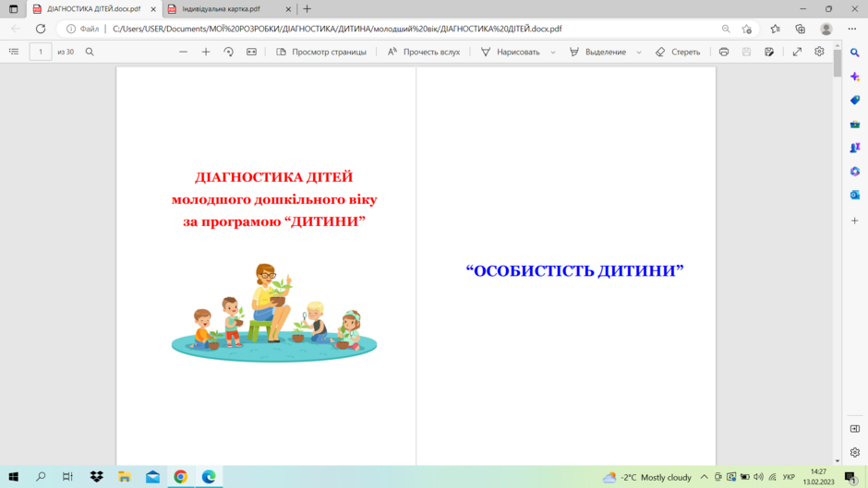Open Mail app from the taskbar

pyautogui.click(x=152, y=476)
